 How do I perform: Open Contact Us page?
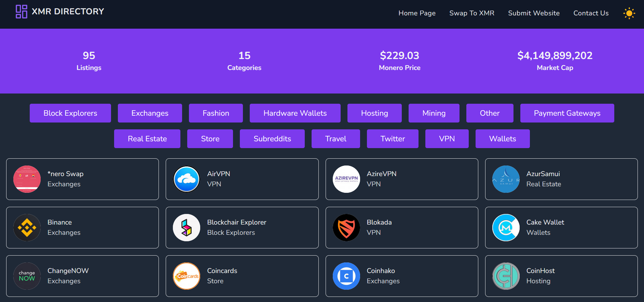(591, 13)
